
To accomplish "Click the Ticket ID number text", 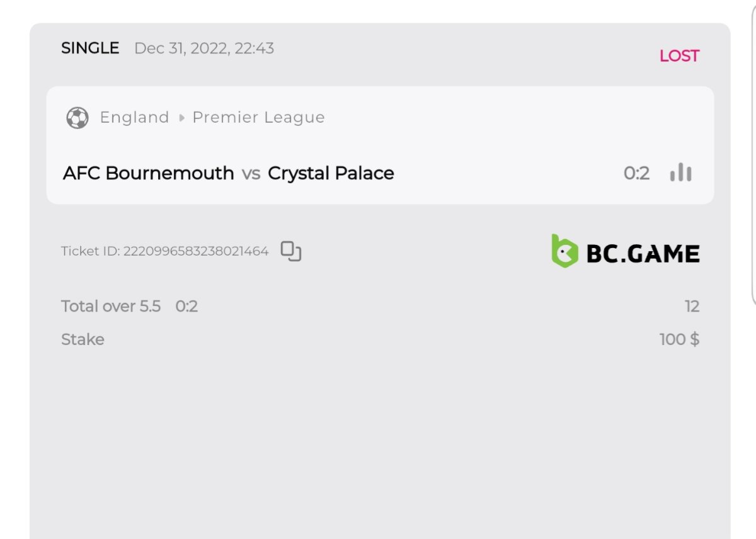I will click(x=196, y=251).
